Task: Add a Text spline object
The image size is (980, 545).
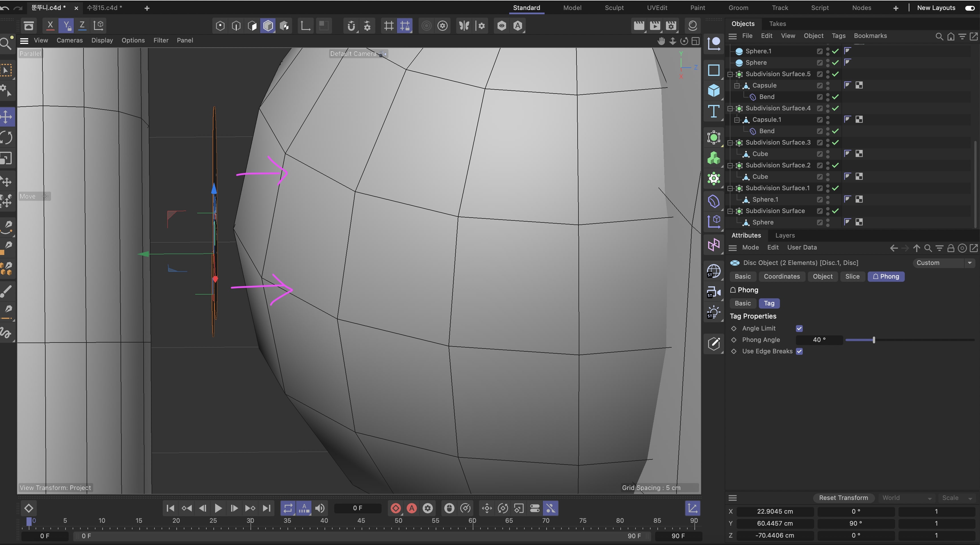Action: (714, 112)
